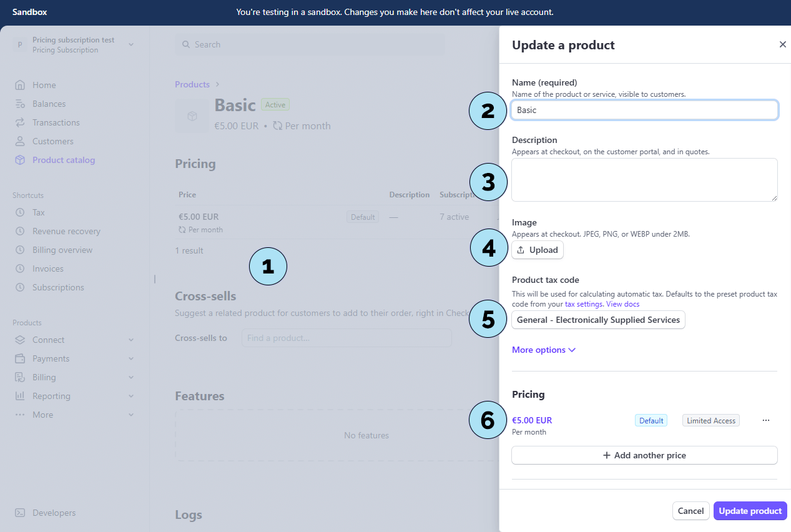
Task: Open Invoices from the shortcuts
Action: [47, 268]
